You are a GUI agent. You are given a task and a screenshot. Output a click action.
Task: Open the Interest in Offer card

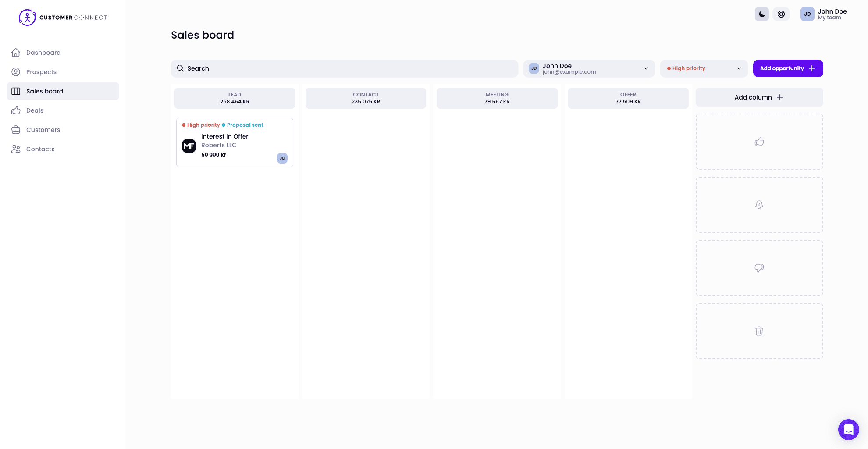235,142
